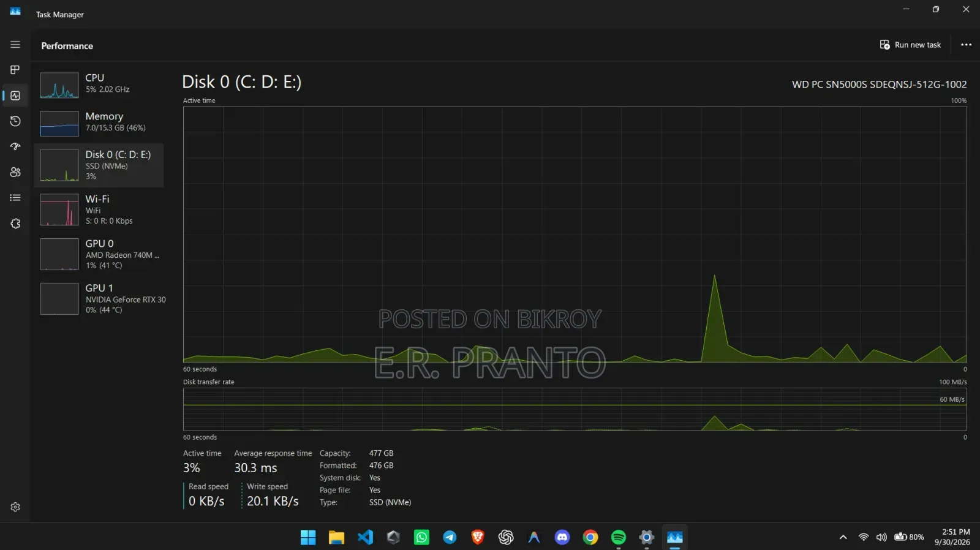This screenshot has width=980, height=550.
Task: Open WhatsApp from the taskbar
Action: [x=421, y=537]
